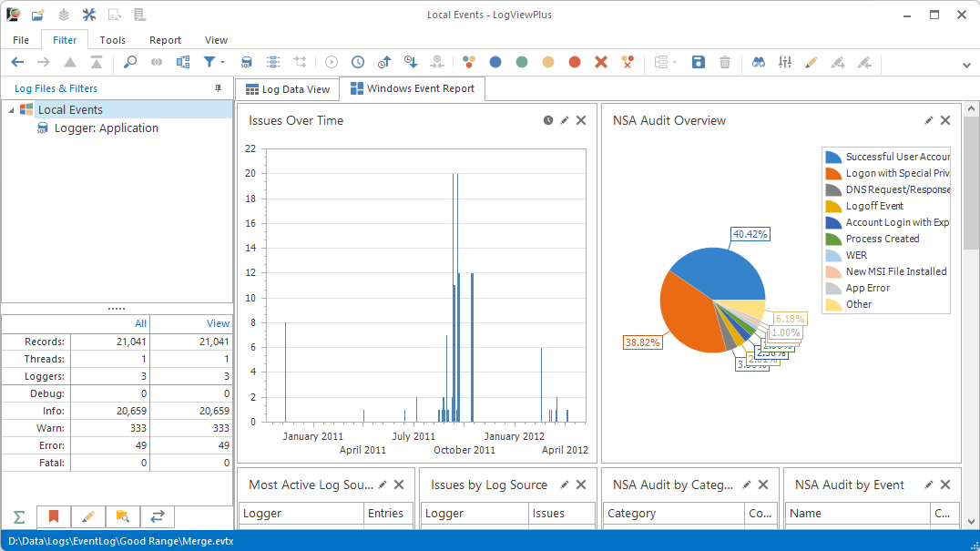Image resolution: width=980 pixels, height=551 pixels.
Task: Click the blue clock time filter icon
Action: pyautogui.click(x=358, y=62)
